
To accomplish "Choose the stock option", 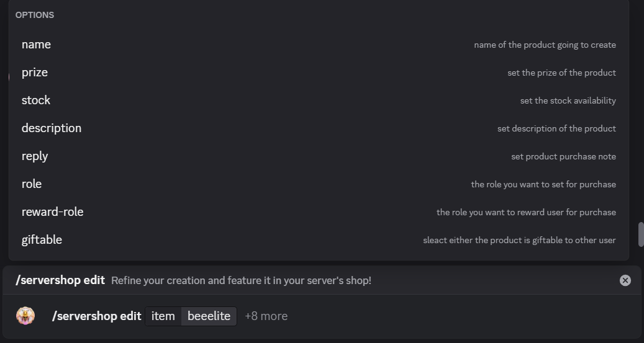I will click(36, 100).
